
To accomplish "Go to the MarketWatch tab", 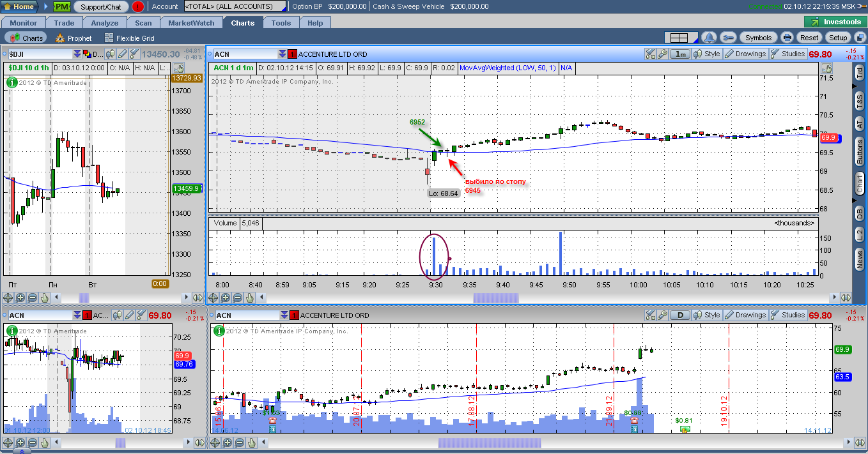I will tap(191, 23).
